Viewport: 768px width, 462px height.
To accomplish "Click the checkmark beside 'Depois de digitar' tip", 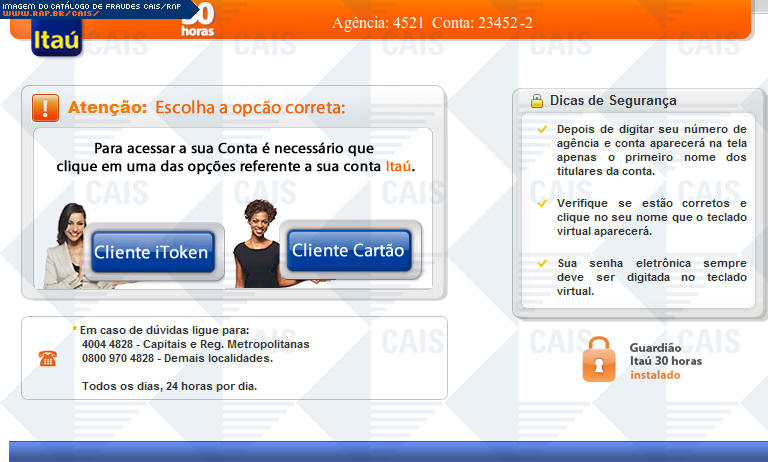I will pos(542,129).
